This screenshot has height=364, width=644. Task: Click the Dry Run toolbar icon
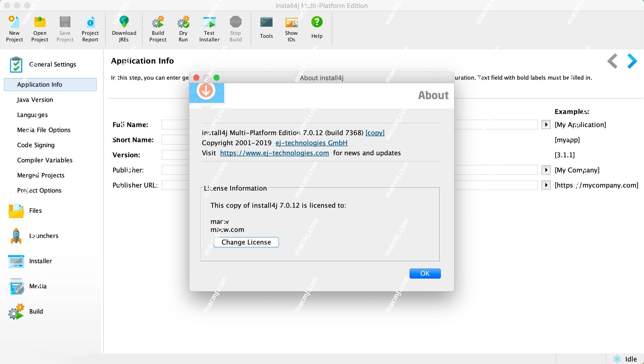click(183, 22)
